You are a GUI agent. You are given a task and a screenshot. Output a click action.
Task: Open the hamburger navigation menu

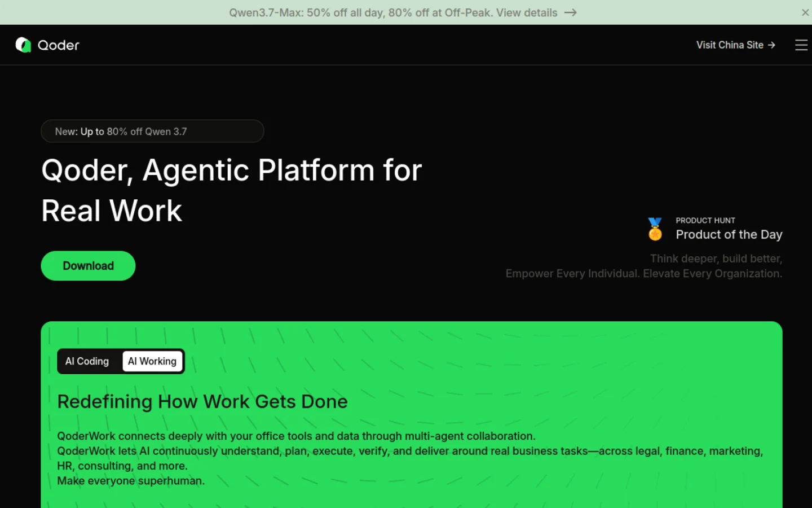pyautogui.click(x=801, y=45)
